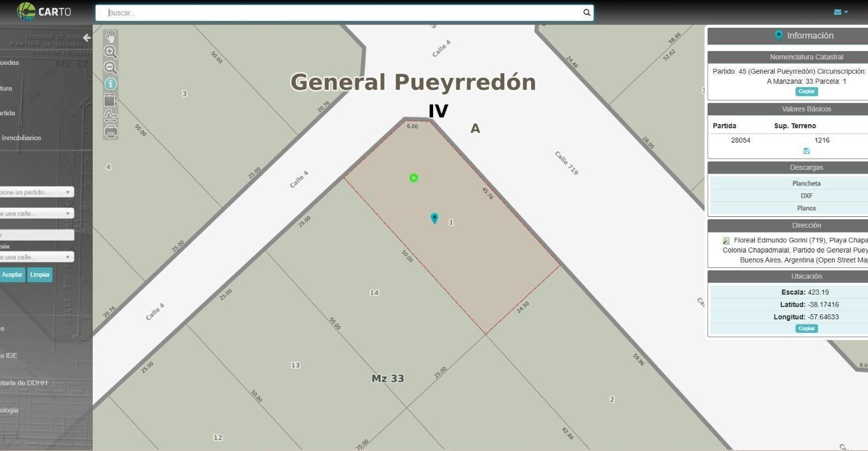Click the blue location pin on parcel

[x=434, y=218]
